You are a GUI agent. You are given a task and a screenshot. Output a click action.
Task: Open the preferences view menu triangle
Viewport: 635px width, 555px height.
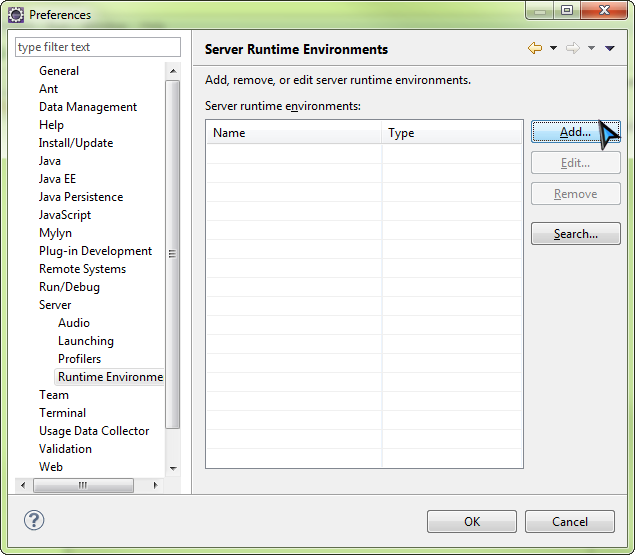tap(610, 48)
